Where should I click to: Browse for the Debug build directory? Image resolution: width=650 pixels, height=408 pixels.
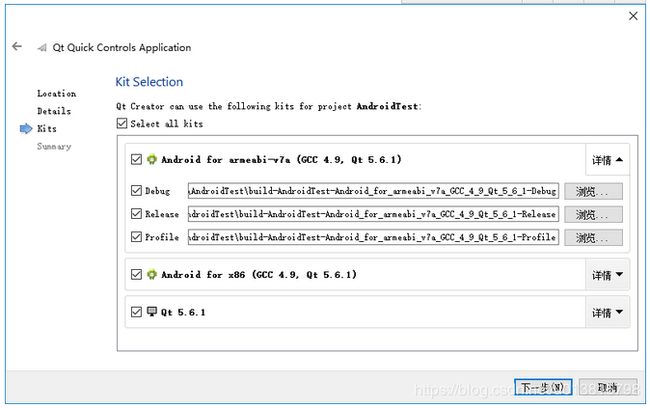(x=593, y=191)
